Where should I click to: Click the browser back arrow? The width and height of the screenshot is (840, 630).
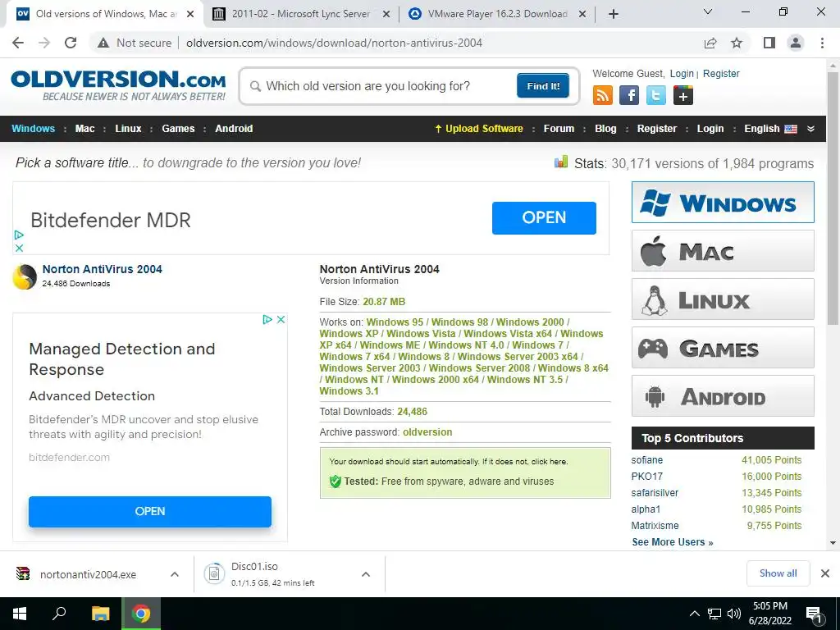click(18, 43)
